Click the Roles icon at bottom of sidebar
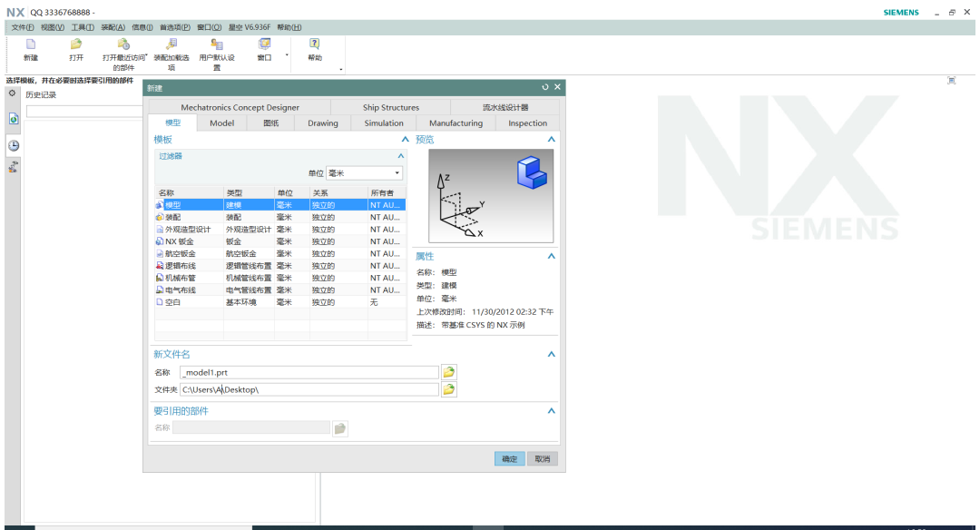The height and width of the screenshot is (530, 980). tap(13, 167)
